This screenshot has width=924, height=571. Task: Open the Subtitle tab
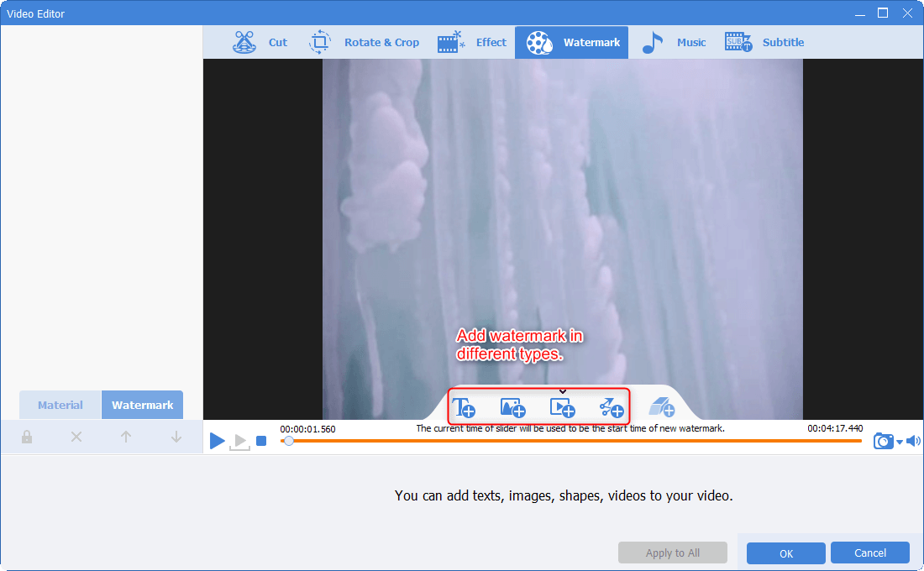click(764, 42)
